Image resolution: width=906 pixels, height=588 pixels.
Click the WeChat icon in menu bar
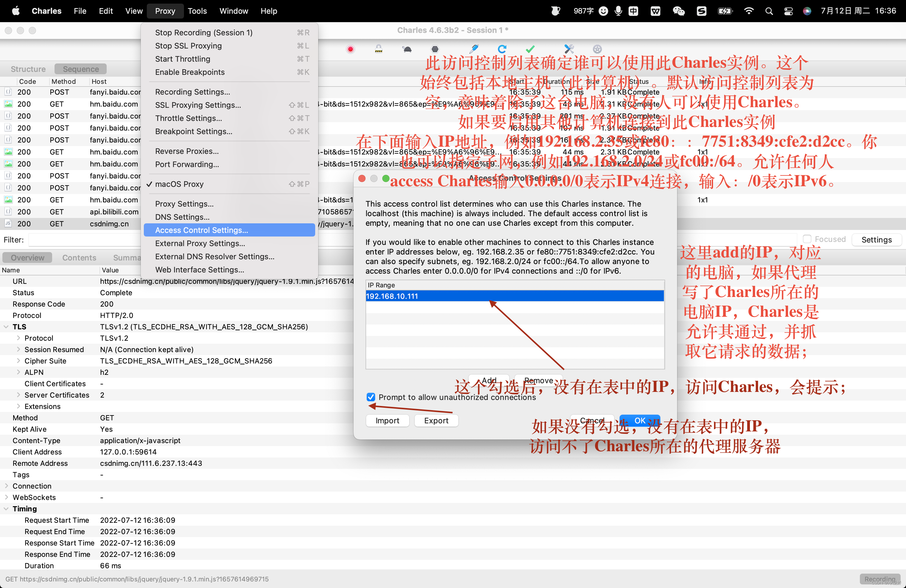[679, 11]
